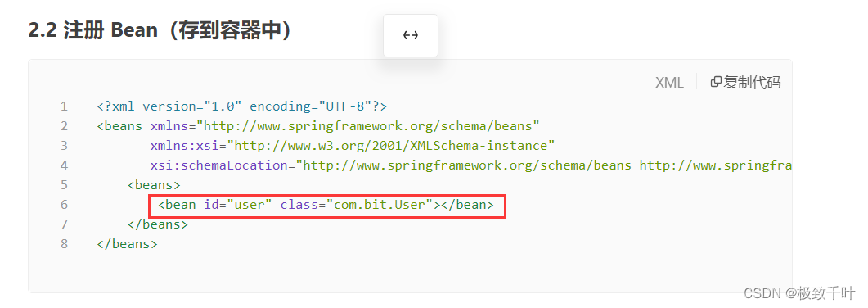Click the id="user" attribute

[237, 205]
